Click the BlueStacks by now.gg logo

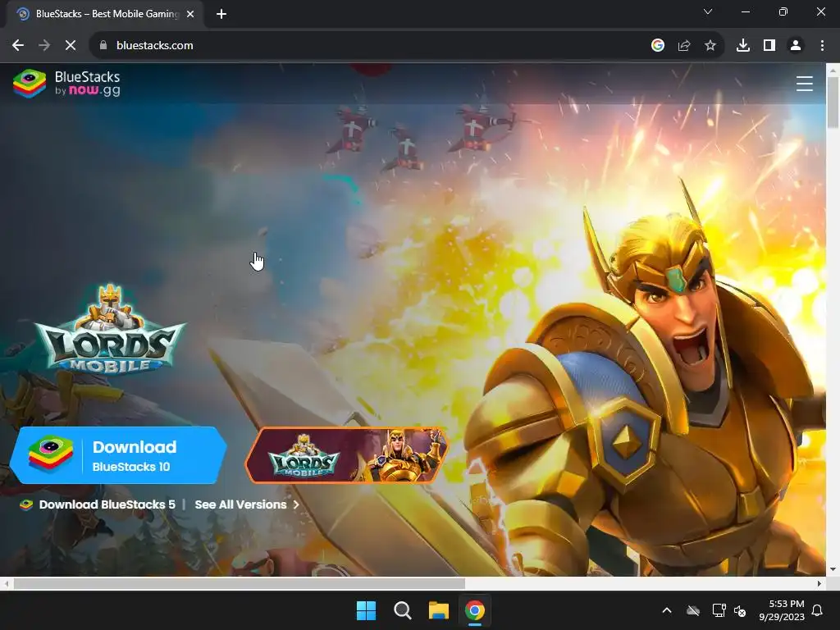tap(67, 84)
